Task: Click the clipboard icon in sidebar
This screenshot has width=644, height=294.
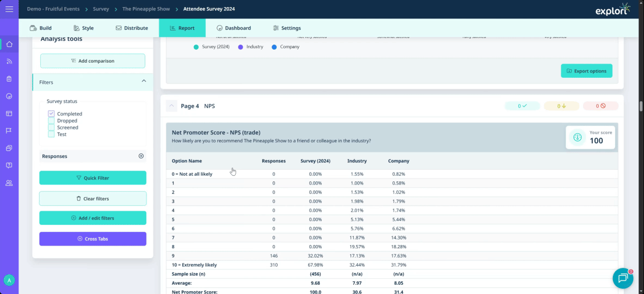Action: click(x=9, y=79)
